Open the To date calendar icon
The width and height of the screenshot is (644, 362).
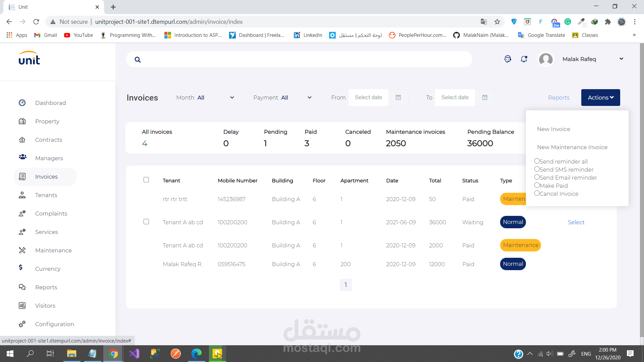click(485, 98)
